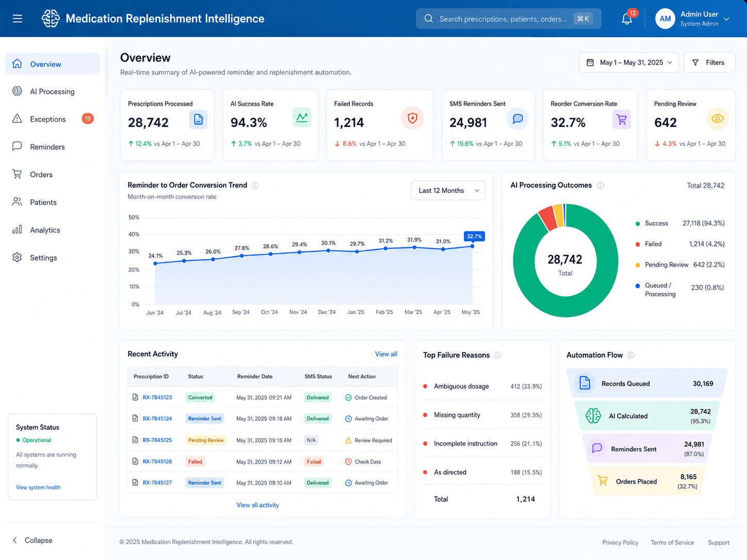Open Analytics in sidebar
This screenshot has height=560, width=747.
(53, 230)
